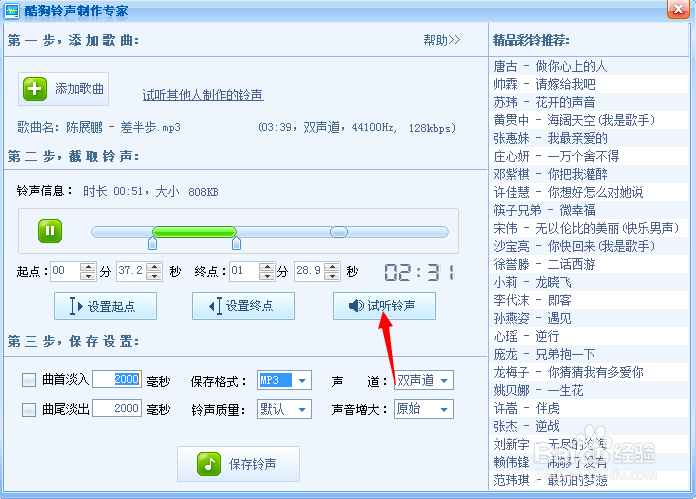Select 帅霖 - 请嫁给我吧 in the list
Image resolution: width=696 pixels, height=499 pixels.
pos(588,84)
